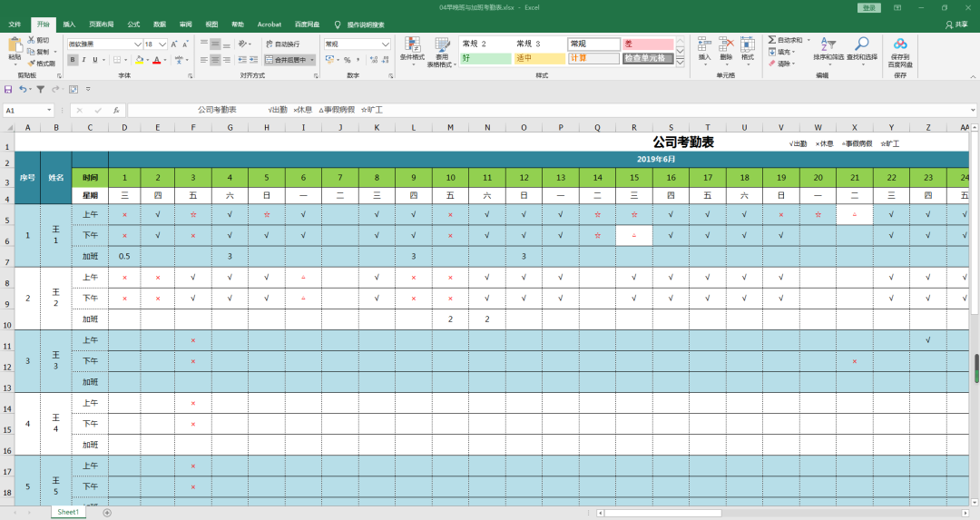Toggle Wrap Text (自动换行)

282,44
